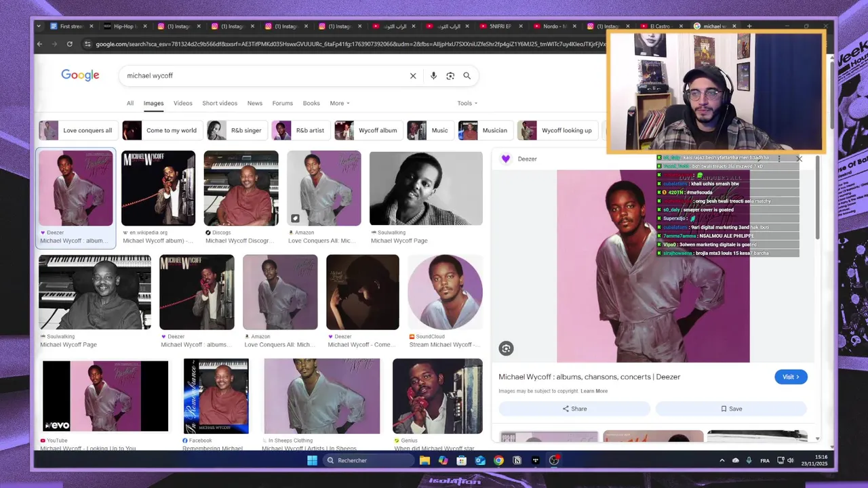The image size is (868, 488).
Task: Click in the Google search input field
Action: pos(264,76)
